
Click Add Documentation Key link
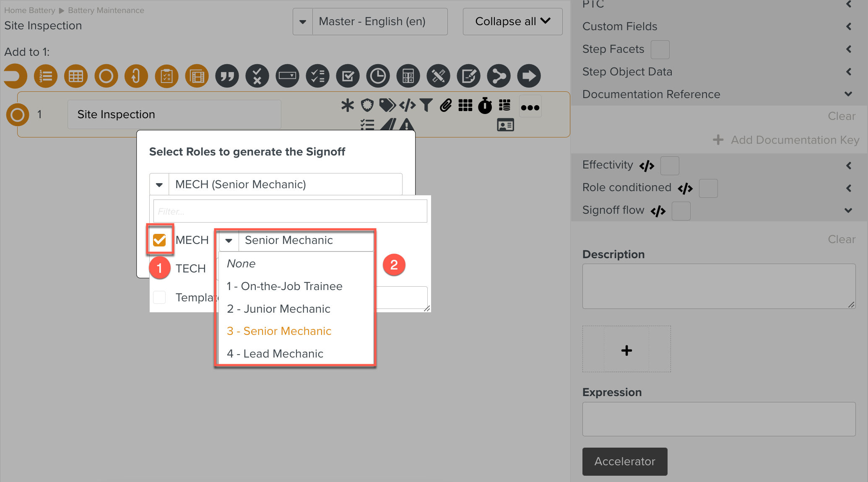coord(787,140)
